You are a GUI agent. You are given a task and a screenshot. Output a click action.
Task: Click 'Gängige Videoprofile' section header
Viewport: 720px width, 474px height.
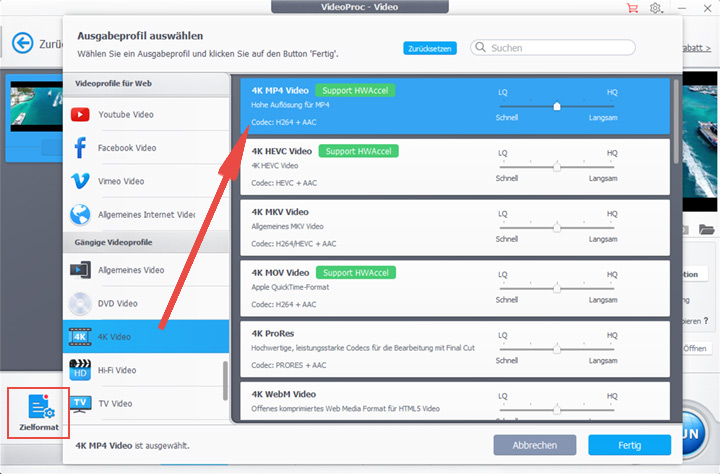pos(113,242)
